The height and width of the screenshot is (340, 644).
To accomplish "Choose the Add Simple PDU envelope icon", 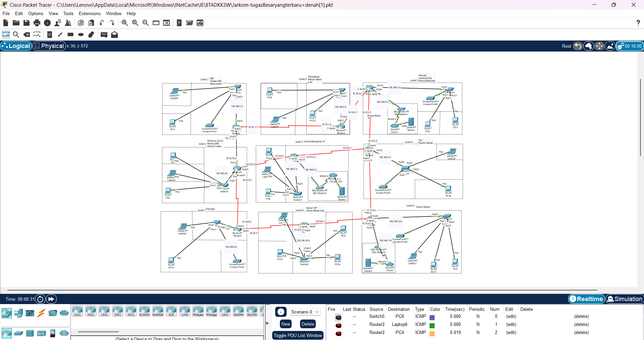I will point(104,35).
